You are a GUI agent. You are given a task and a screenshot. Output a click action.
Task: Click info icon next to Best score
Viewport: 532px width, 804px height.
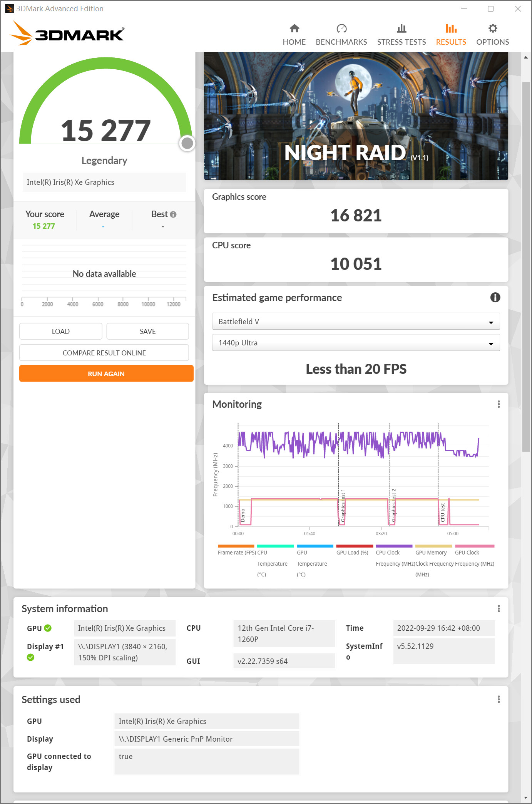click(173, 214)
